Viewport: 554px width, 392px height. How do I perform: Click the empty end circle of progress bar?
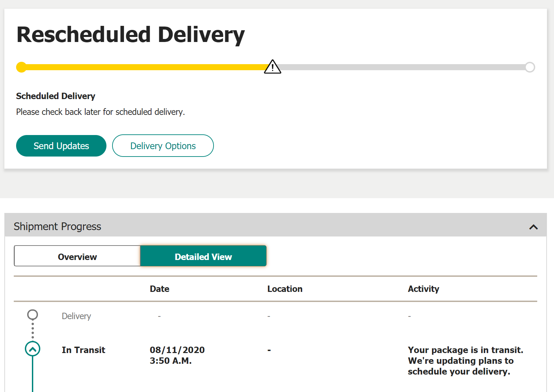[x=530, y=67]
